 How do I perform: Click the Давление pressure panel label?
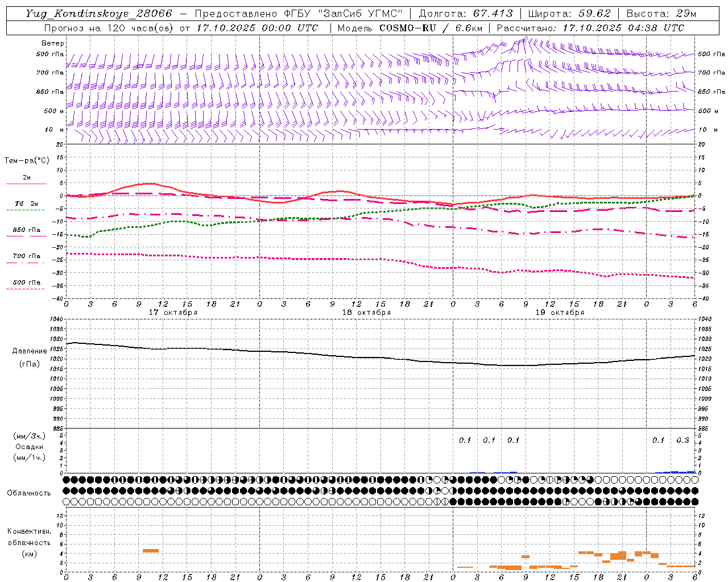[x=30, y=351]
